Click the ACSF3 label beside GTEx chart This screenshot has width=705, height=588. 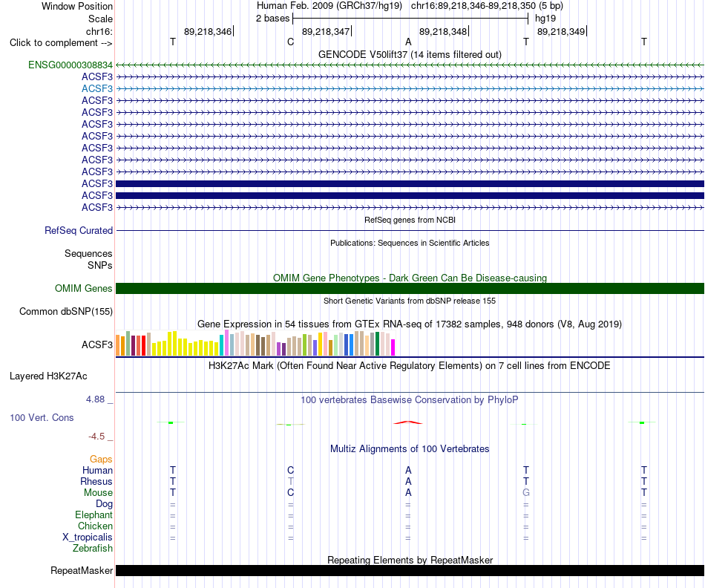click(x=97, y=344)
